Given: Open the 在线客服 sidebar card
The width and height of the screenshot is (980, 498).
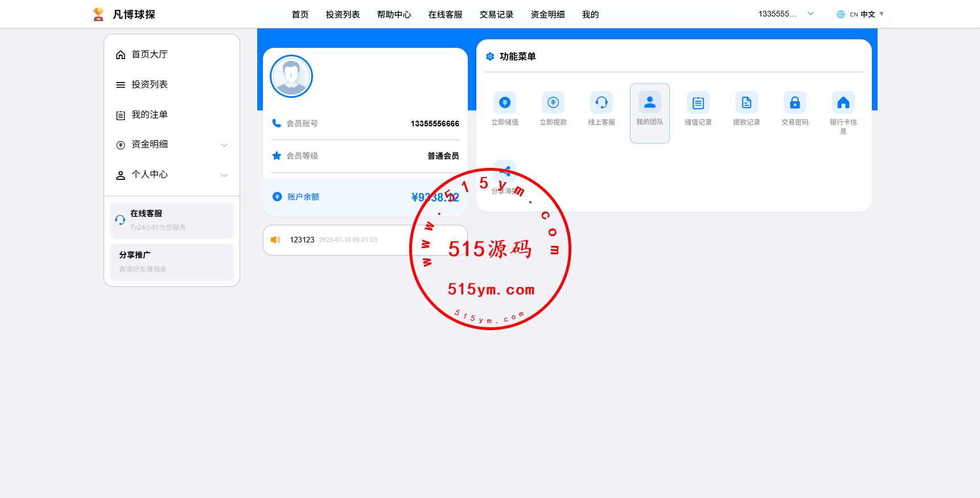Looking at the screenshot, I should tap(171, 220).
